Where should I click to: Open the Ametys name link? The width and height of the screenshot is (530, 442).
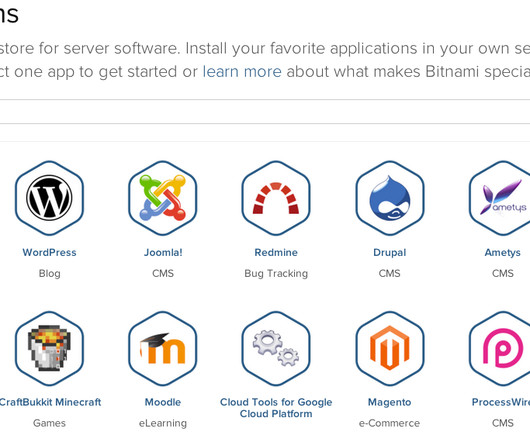[503, 252]
